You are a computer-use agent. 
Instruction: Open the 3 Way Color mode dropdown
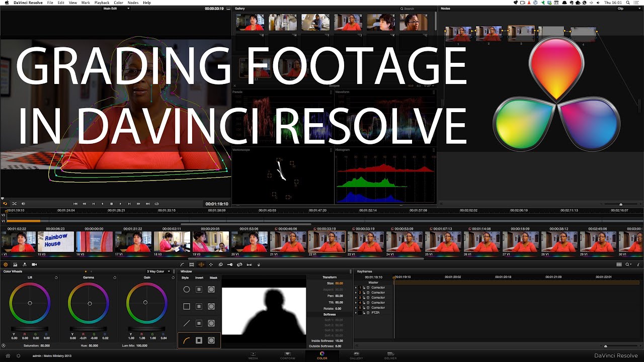158,271
